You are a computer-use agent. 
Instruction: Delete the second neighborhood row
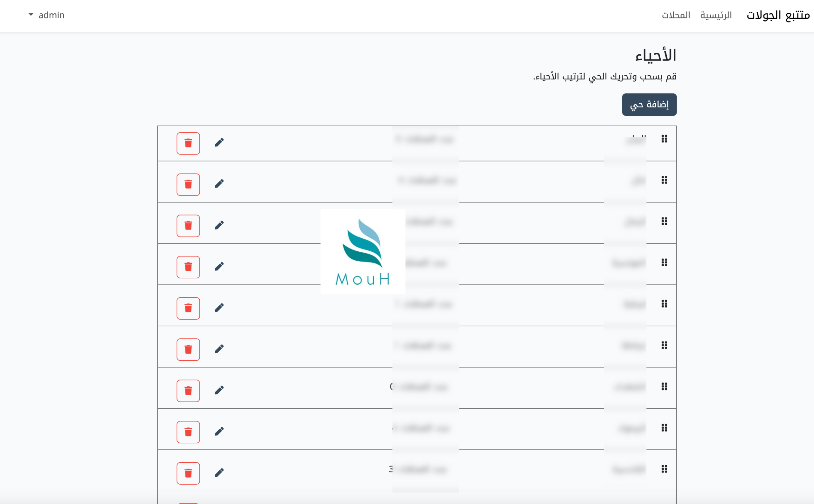(x=188, y=185)
